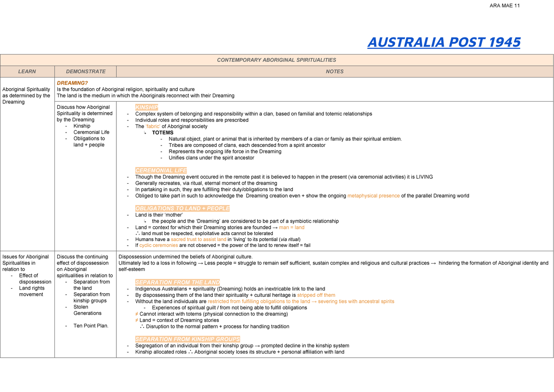Click the 'DEMONSTRATE' column header
The image size is (554, 392).
85,72
